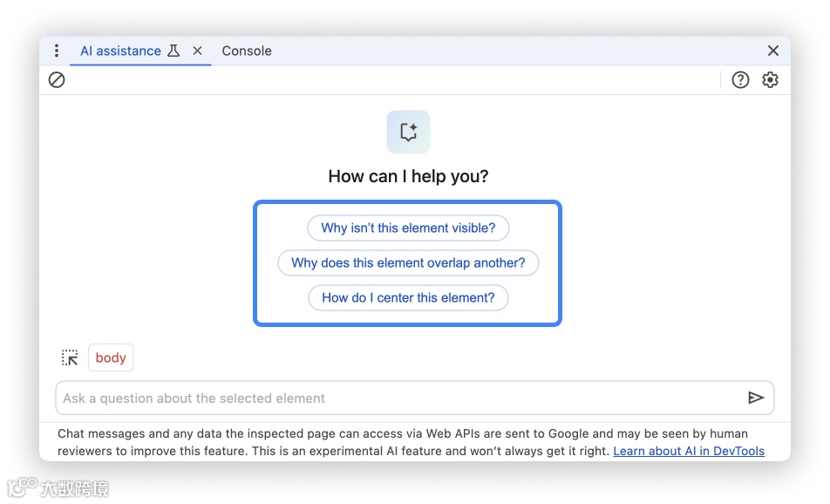
Task: Close the DevTools drawer panel
Action: coord(772,51)
